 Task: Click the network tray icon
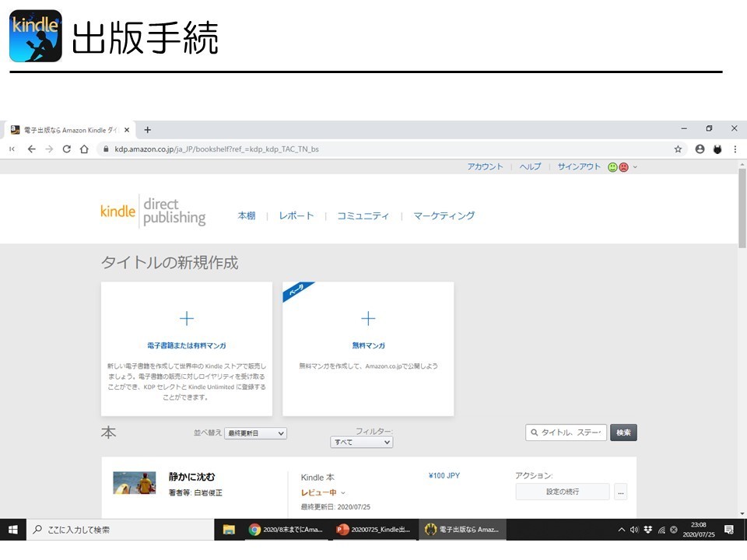661,530
